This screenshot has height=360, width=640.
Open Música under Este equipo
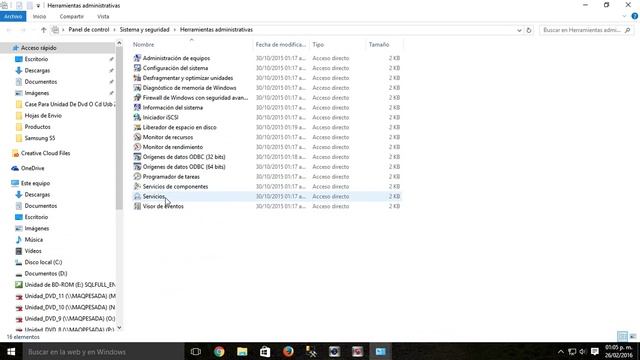33,240
